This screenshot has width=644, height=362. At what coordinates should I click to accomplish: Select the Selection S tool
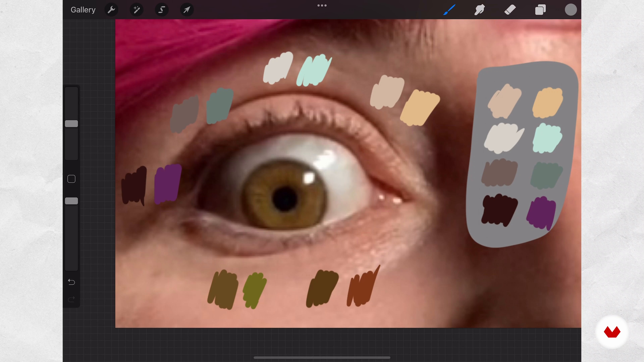coord(162,10)
